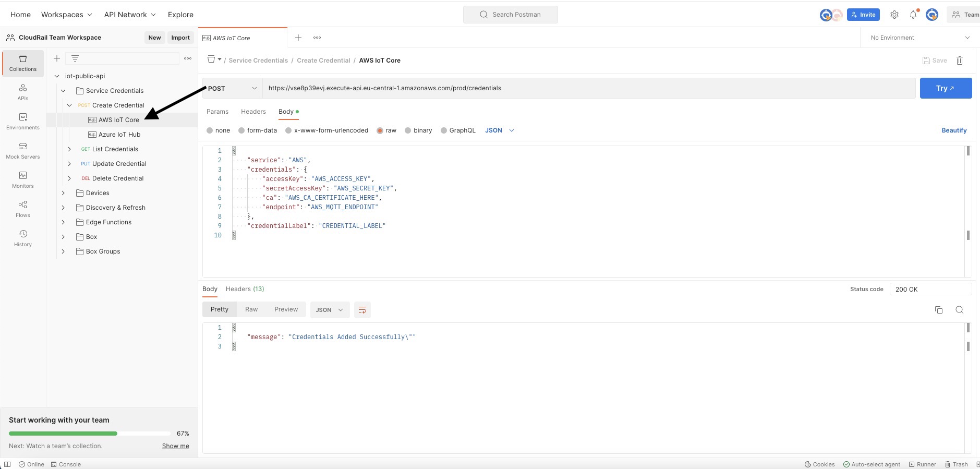Click the plus icon to create collection
The image size is (980, 469).
pyautogui.click(x=57, y=58)
